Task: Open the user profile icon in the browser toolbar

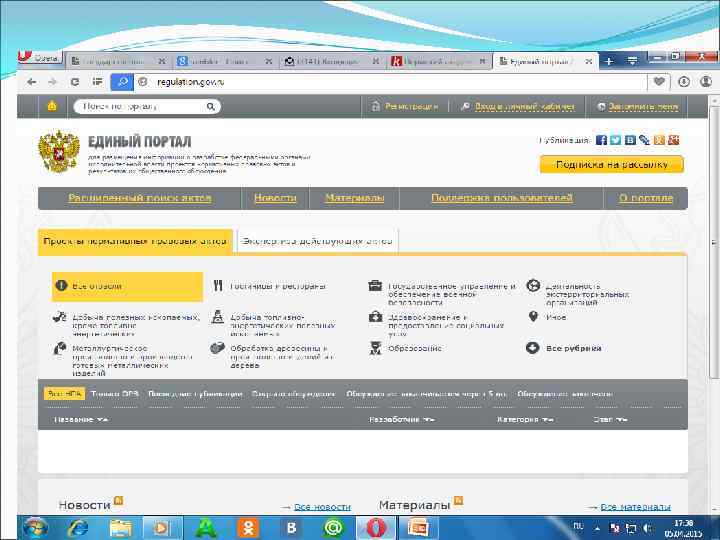Action: (x=706, y=82)
